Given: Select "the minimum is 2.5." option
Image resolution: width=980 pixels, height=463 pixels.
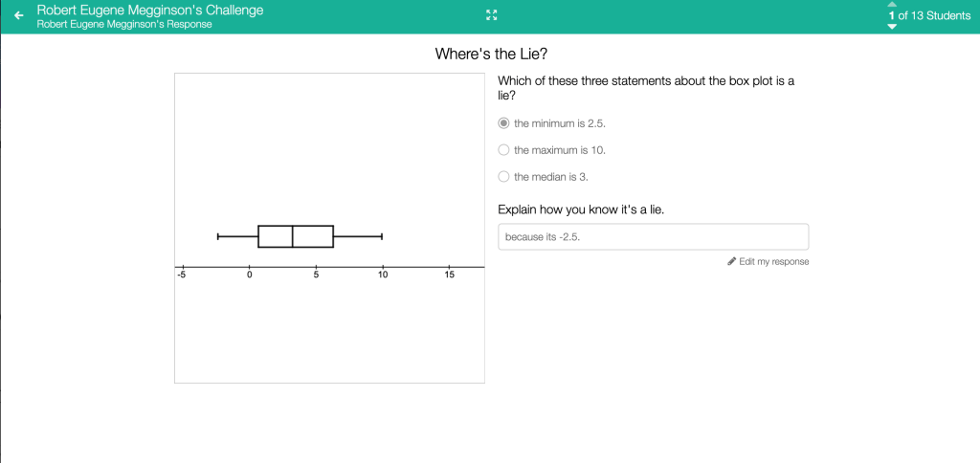Looking at the screenshot, I should [504, 123].
